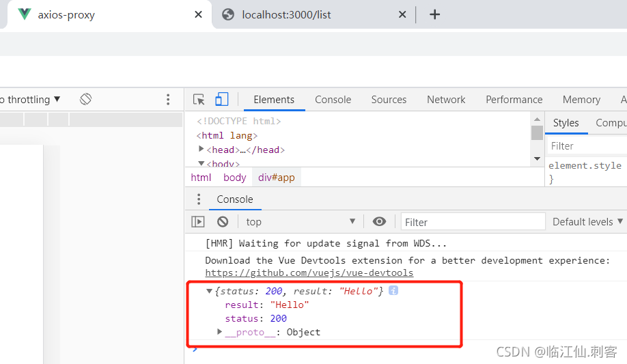Image resolution: width=627 pixels, height=364 pixels.
Task: Select the axios-proxy browser tab
Action: (x=108, y=15)
